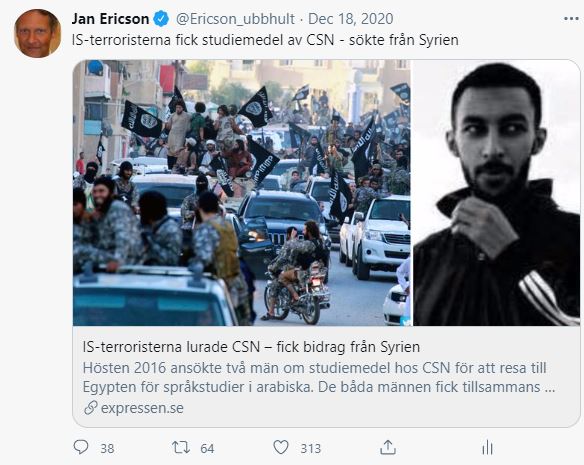The width and height of the screenshot is (584, 465).
Task: Open Jan Ericson's profile picture
Action: coord(38,34)
